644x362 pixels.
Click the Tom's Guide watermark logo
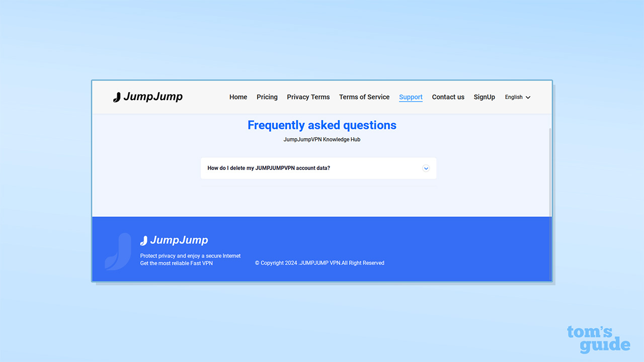[x=598, y=340]
